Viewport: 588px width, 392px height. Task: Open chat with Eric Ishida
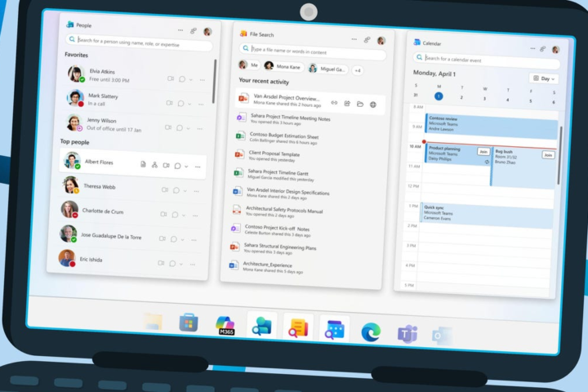pos(172,263)
